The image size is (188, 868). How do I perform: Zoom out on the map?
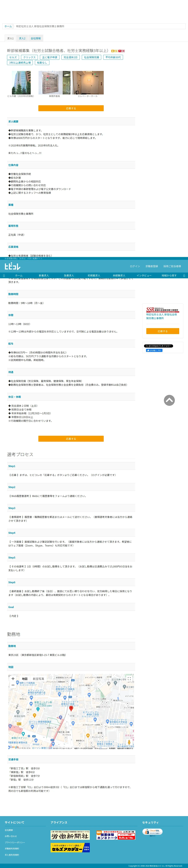pyautogui.click(x=13, y=685)
